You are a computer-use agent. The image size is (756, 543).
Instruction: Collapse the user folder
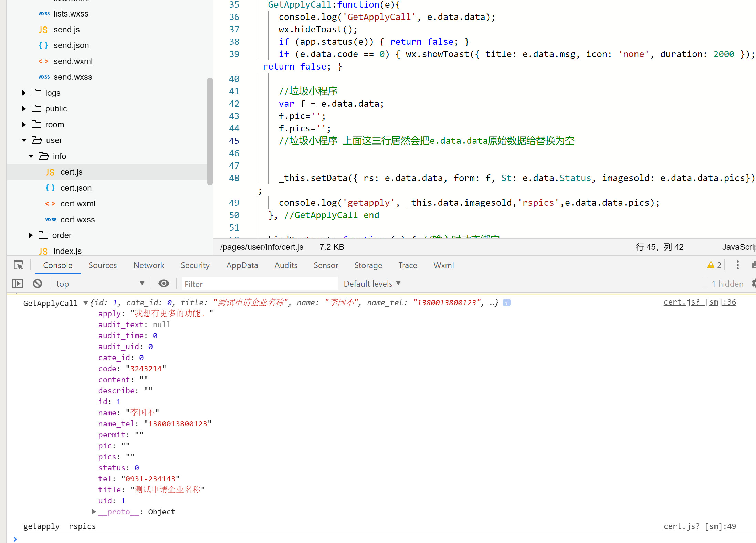click(x=24, y=140)
